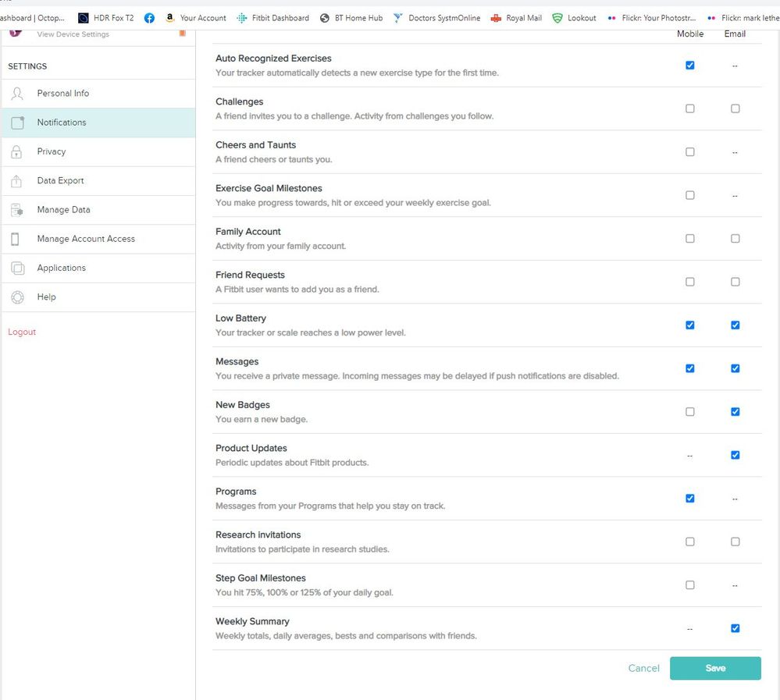Open the Facebook bookmark icon
This screenshot has width=780, height=700.
[x=149, y=18]
